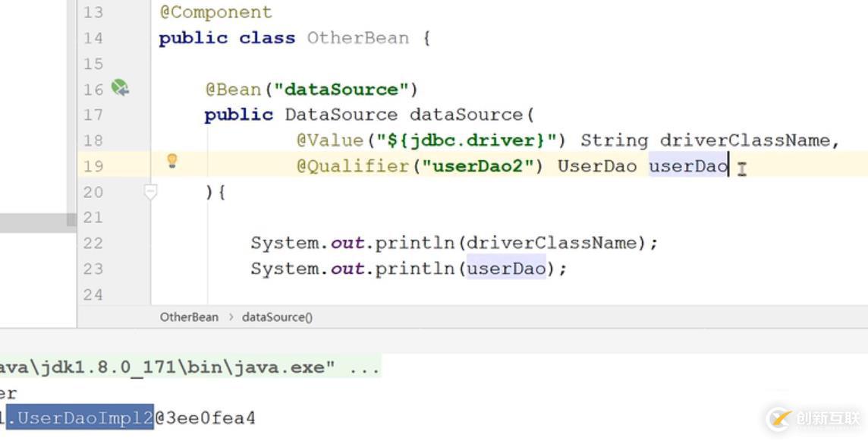The height and width of the screenshot is (441, 868).
Task: Click the "dataSource" string literal
Action: click(x=341, y=90)
